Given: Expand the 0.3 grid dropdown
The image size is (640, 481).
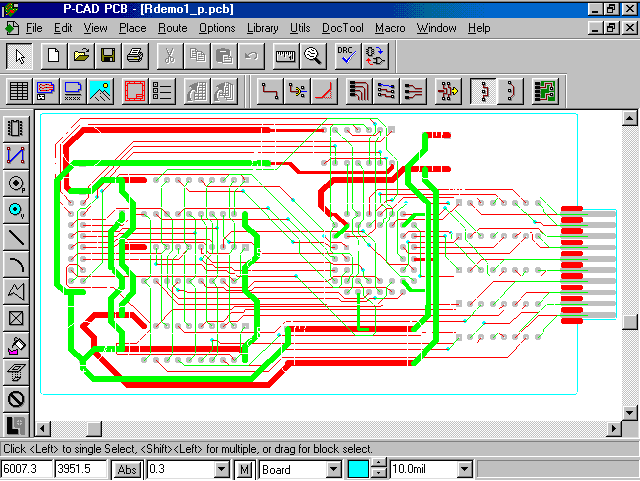Looking at the screenshot, I should (222, 470).
